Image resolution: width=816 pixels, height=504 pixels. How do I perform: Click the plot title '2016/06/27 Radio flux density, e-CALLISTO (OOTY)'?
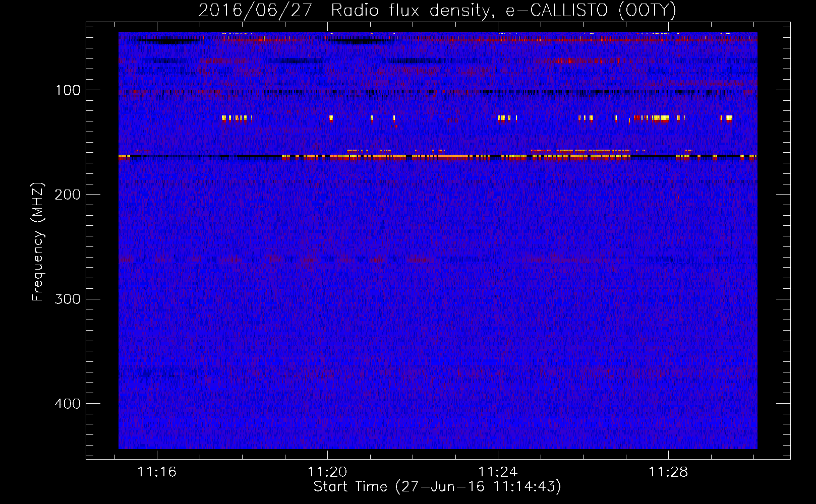click(437, 10)
